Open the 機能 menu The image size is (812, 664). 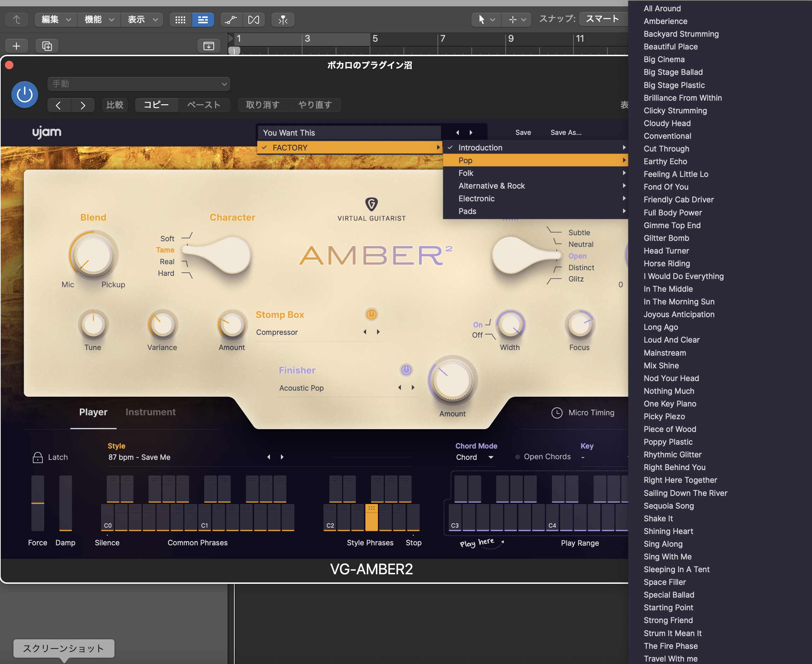(x=99, y=19)
